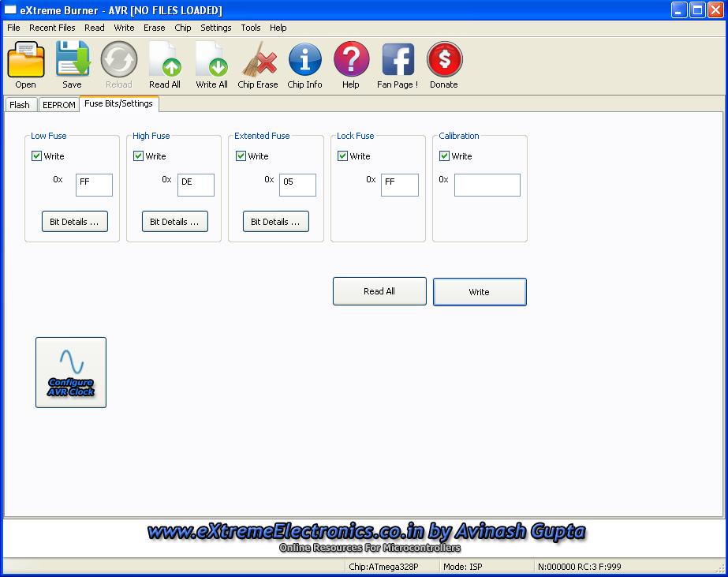Open the Chip menu
Image resolution: width=728 pixels, height=577 pixels.
182,28
